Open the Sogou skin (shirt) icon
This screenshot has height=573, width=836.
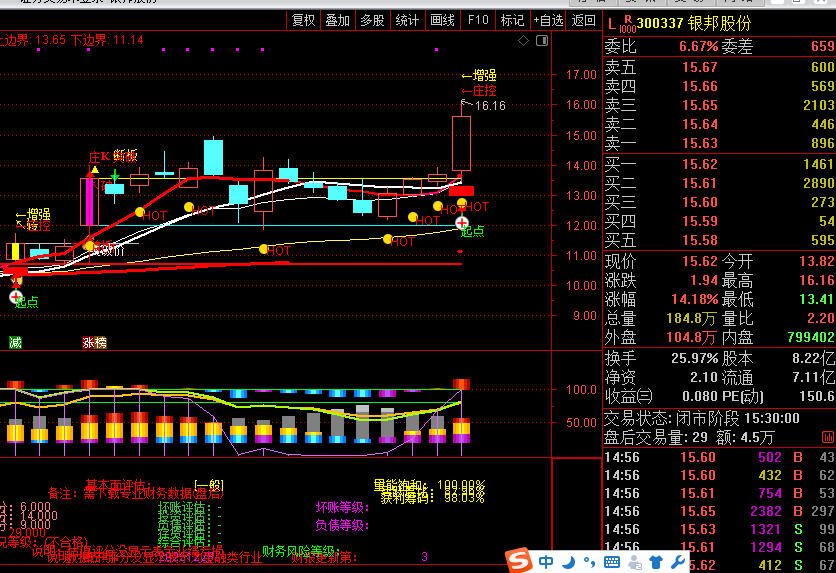click(x=656, y=562)
